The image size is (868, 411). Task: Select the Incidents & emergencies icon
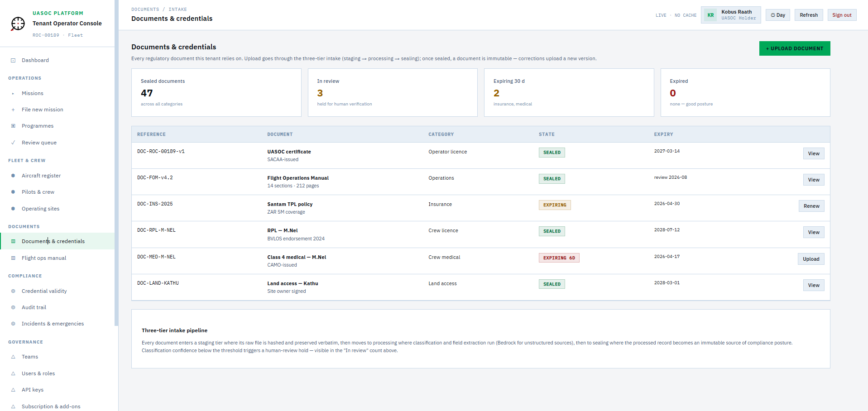pyautogui.click(x=13, y=324)
